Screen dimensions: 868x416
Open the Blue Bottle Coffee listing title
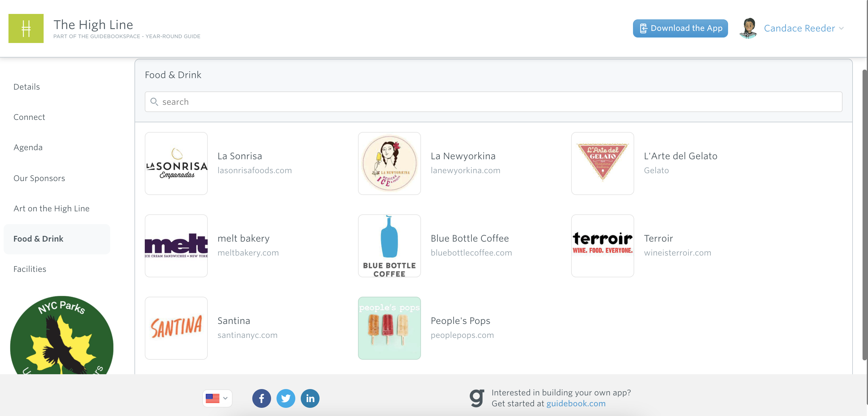point(470,239)
